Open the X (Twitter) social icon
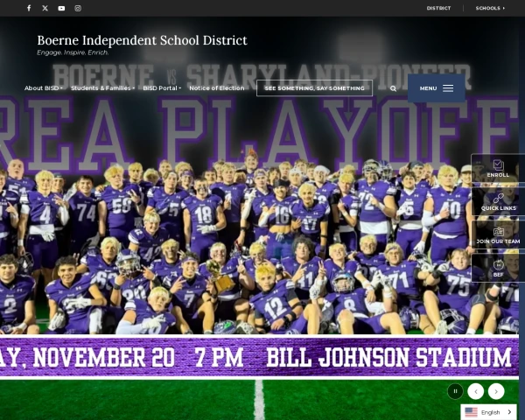Image resolution: width=525 pixels, height=420 pixels. point(45,8)
